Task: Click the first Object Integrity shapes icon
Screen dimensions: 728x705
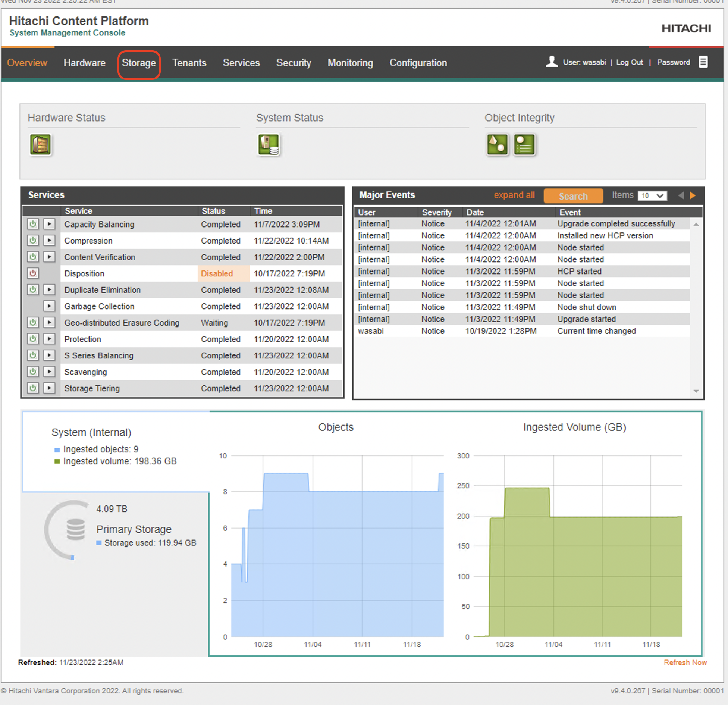Action: 498,145
